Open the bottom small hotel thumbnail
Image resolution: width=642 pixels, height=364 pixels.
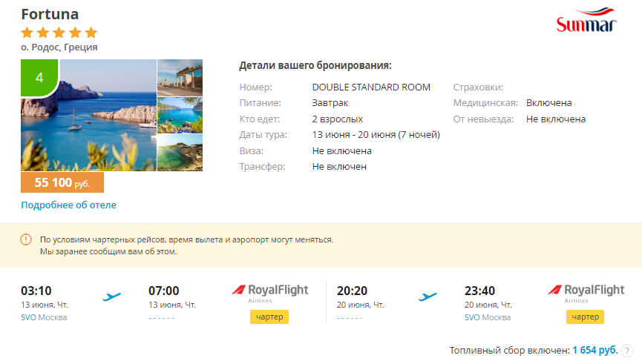[180, 153]
